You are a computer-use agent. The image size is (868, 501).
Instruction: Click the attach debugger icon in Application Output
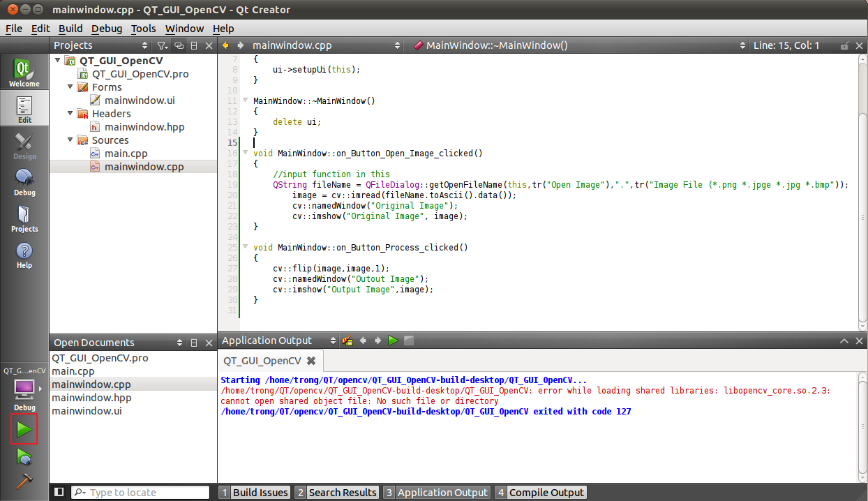[347, 341]
